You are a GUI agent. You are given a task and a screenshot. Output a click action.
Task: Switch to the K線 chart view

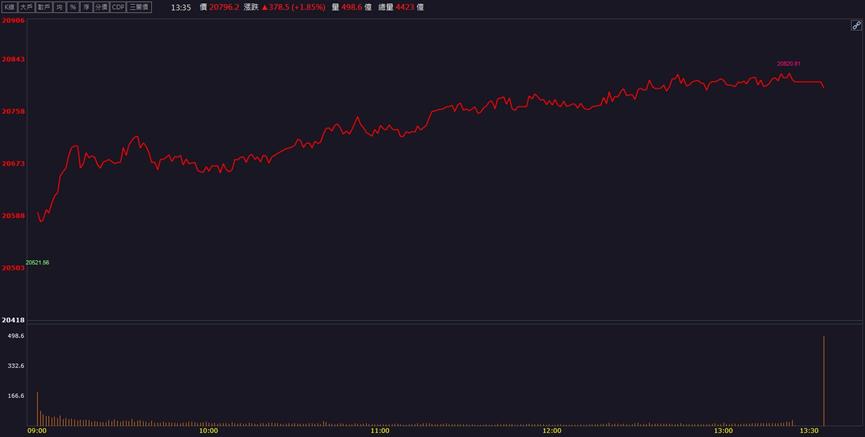tap(9, 7)
